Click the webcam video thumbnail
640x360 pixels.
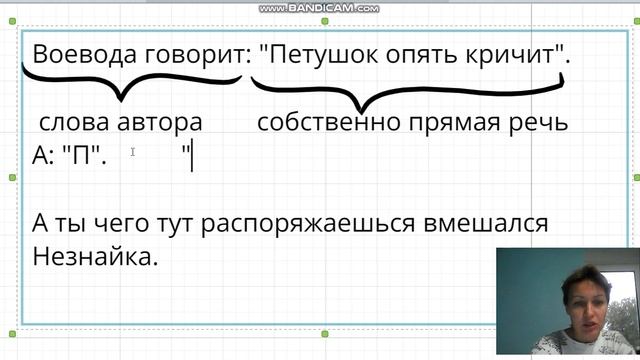coord(568,301)
